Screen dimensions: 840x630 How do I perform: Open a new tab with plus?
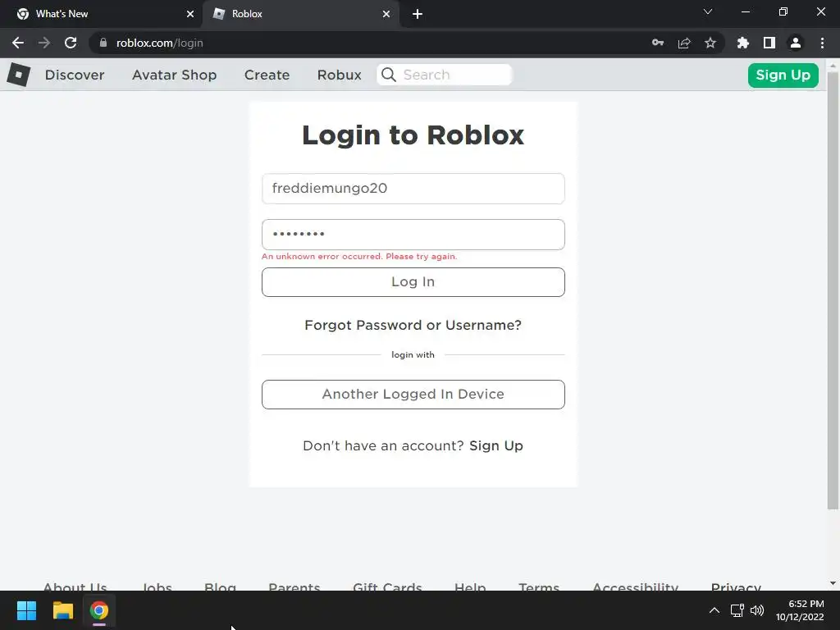418,14
